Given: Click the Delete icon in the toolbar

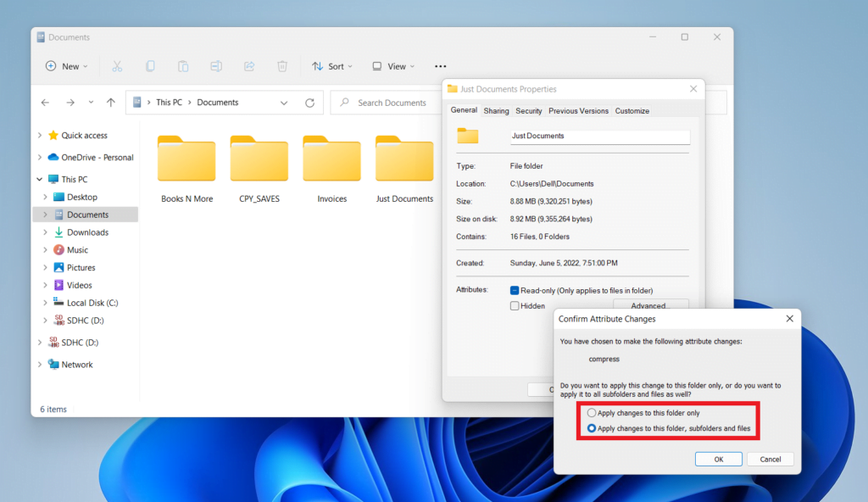Looking at the screenshot, I should click(x=282, y=66).
